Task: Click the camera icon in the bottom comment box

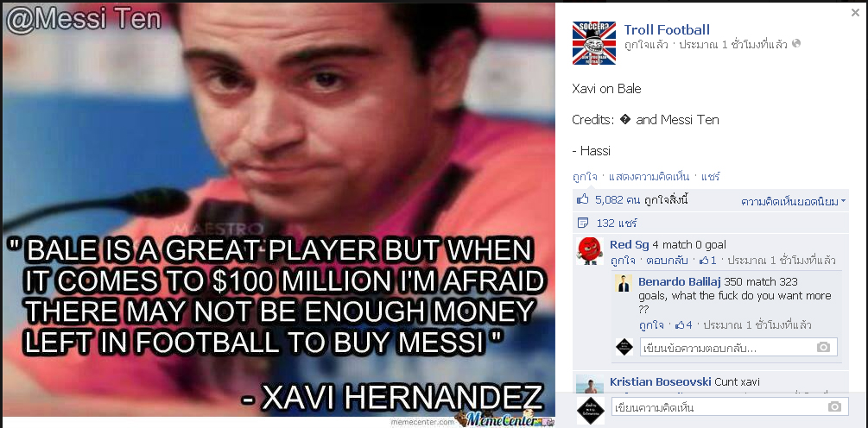Action: [x=834, y=407]
